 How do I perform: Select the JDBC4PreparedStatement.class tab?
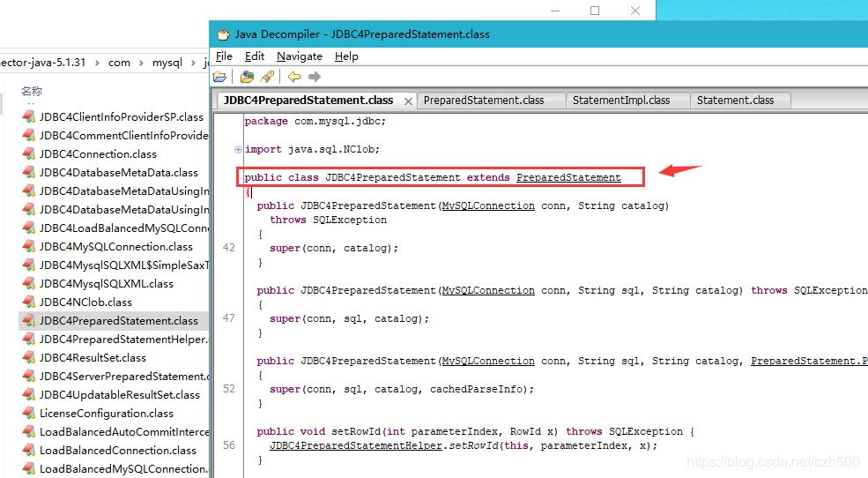[x=308, y=101]
